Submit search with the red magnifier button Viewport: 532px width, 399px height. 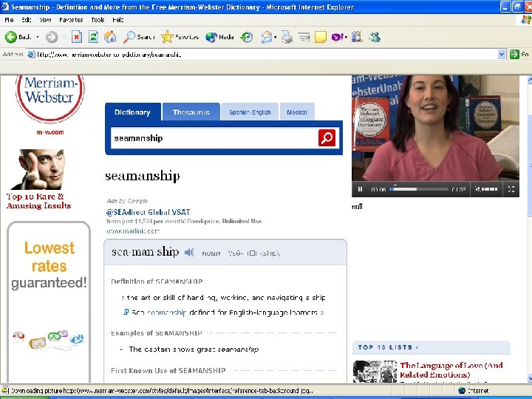click(327, 137)
